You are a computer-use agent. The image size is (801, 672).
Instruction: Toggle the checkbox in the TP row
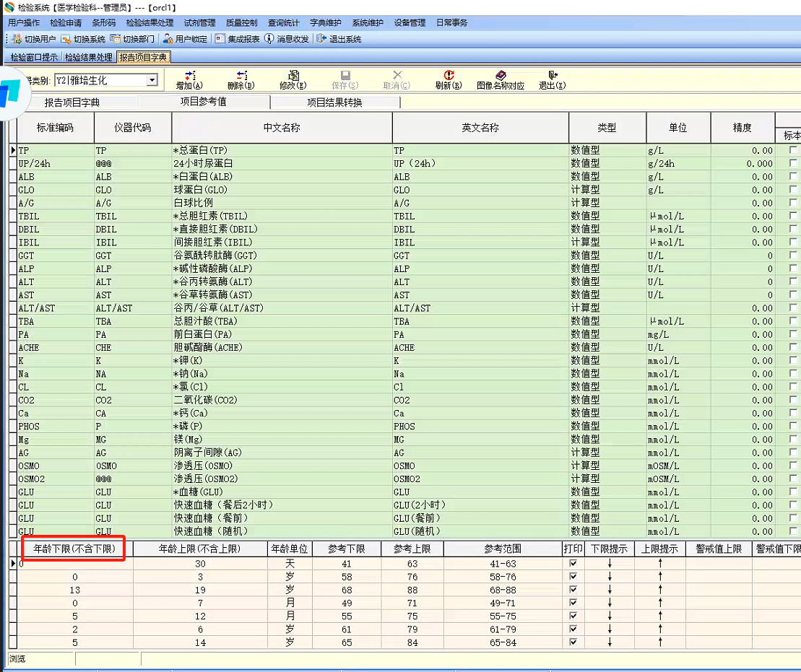793,150
